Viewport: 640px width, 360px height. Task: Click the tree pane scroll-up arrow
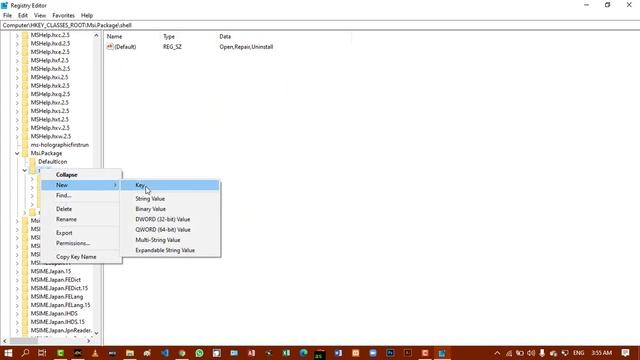[96, 36]
